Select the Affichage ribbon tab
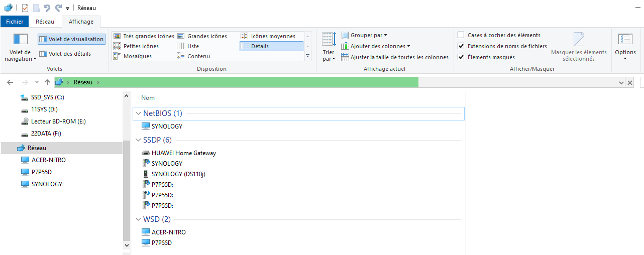Viewport: 644px width, 255px height. tap(81, 22)
